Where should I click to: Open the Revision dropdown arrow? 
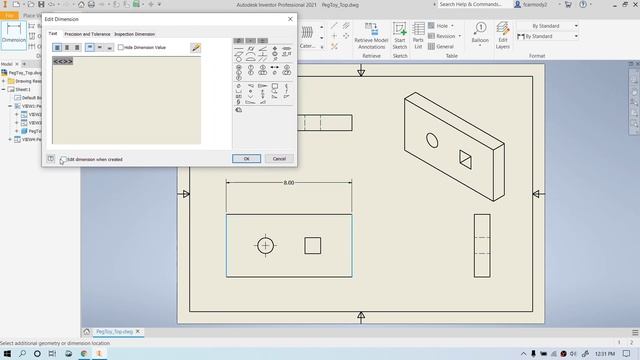pyautogui.click(x=460, y=36)
